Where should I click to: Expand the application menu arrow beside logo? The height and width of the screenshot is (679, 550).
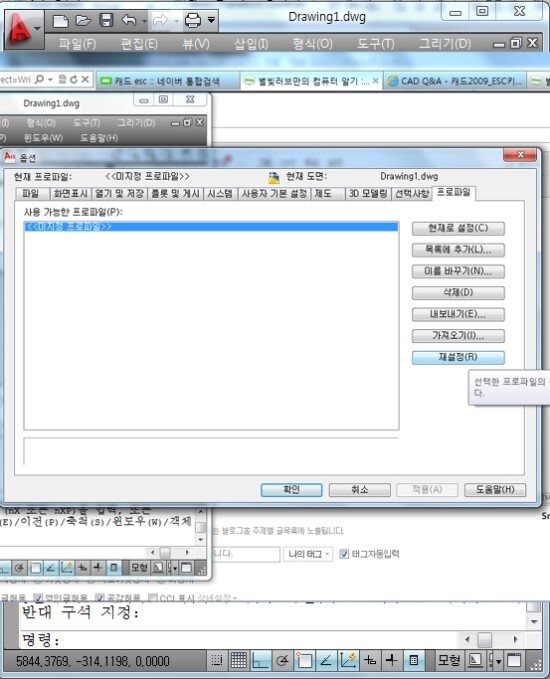(38, 29)
